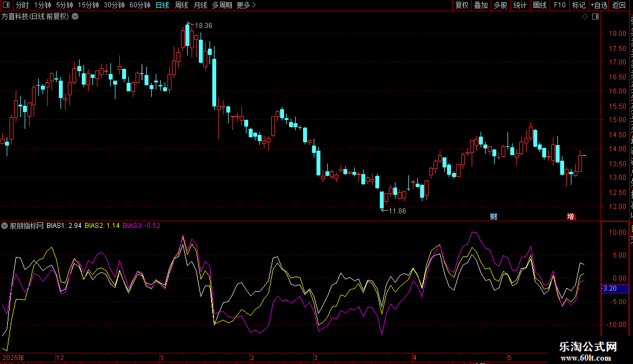This screenshot has width=633, height=364.
Task: Open indicator dropdown beside 股朋指标网
Action: click(x=4, y=226)
